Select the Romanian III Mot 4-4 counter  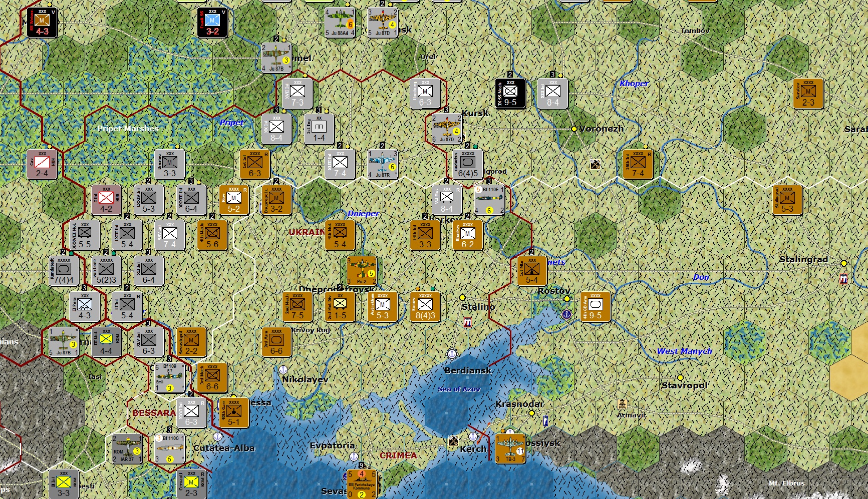(106, 342)
